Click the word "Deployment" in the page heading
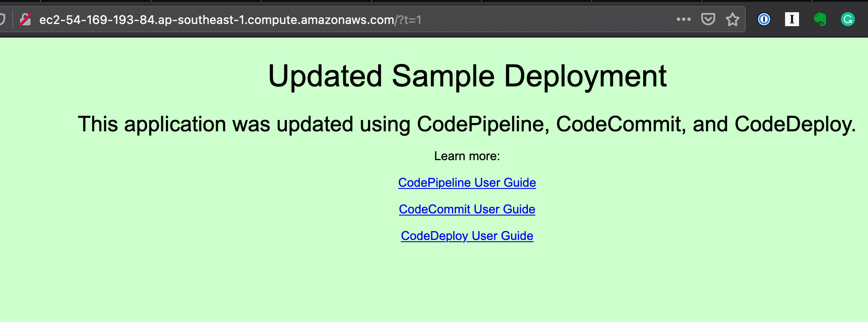This screenshot has height=322, width=868. [585, 76]
